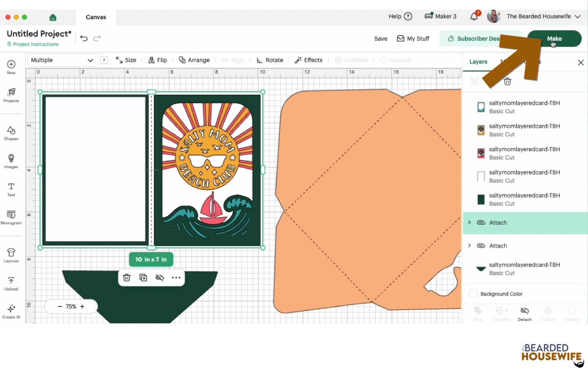Click Detach at bottom of Layers panel
This screenshot has width=588, height=374.
click(x=524, y=314)
